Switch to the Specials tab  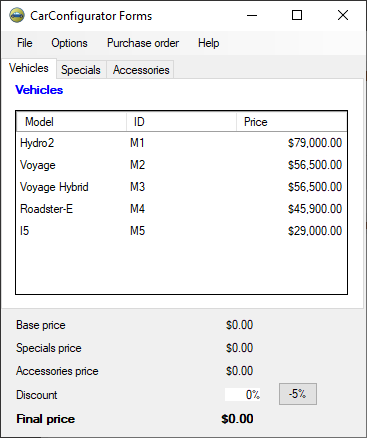[x=81, y=70]
